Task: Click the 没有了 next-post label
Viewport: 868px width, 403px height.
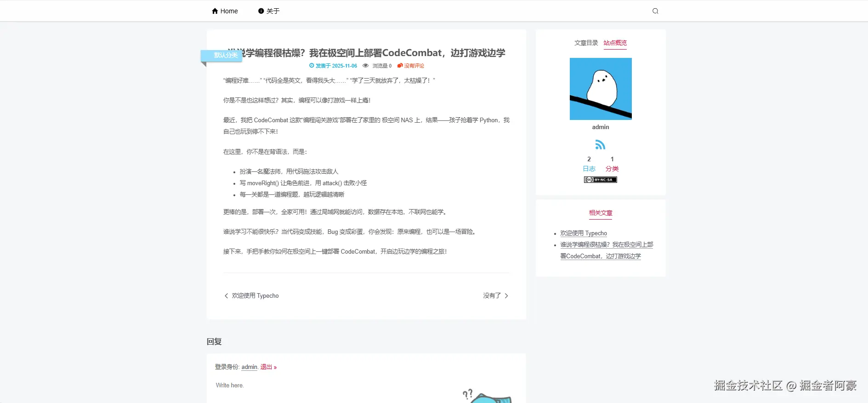Action: [x=492, y=296]
